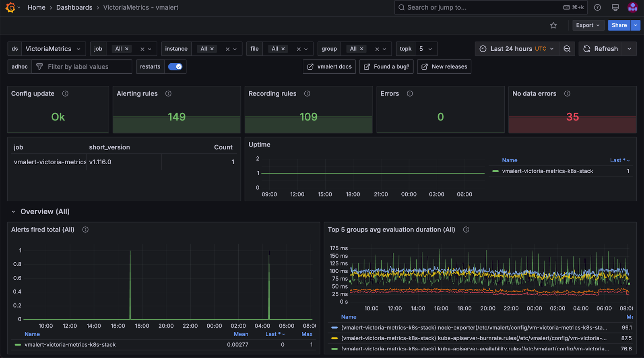The height and width of the screenshot is (358, 644).
Task: Remove All value from group filter
Action: pyautogui.click(x=361, y=49)
